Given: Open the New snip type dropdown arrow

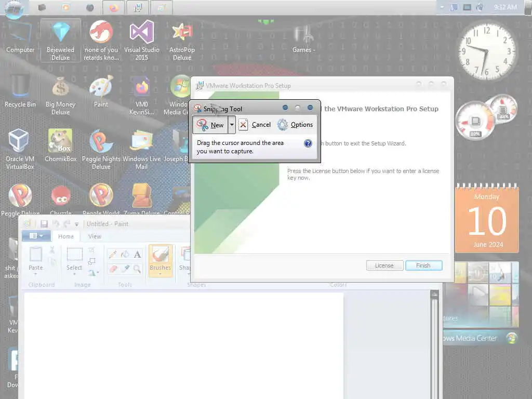Looking at the screenshot, I should click(232, 125).
